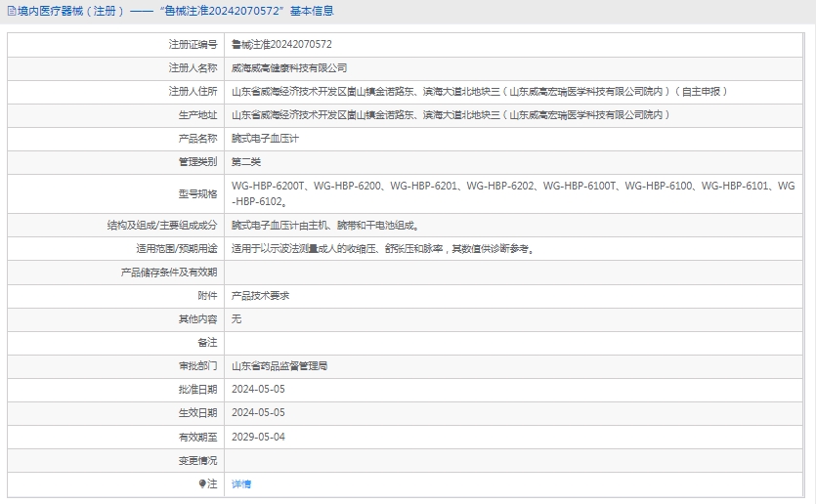Click the 生效日期 row label
The width and height of the screenshot is (816, 504).
coord(197,413)
